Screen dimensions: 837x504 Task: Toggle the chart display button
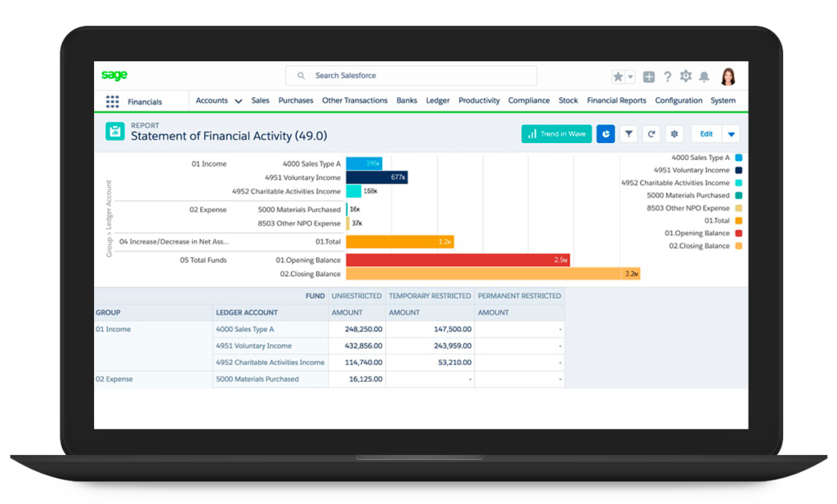click(x=606, y=134)
